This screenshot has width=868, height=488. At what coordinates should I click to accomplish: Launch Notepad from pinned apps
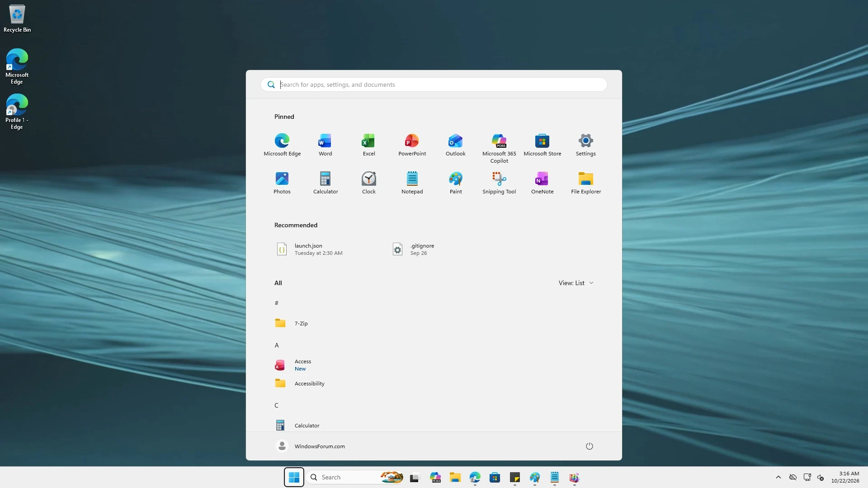412,183
